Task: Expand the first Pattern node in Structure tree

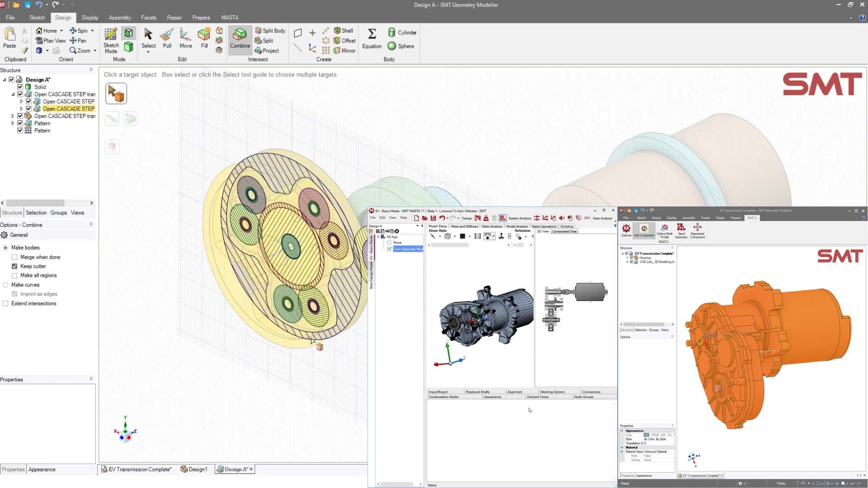Action: 13,123
